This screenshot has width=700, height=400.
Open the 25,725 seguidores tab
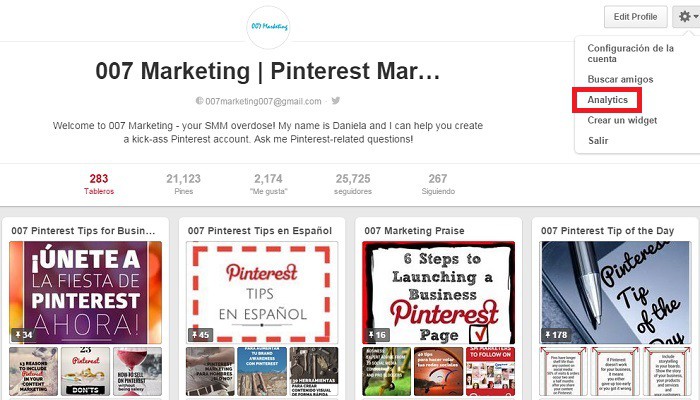(353, 184)
